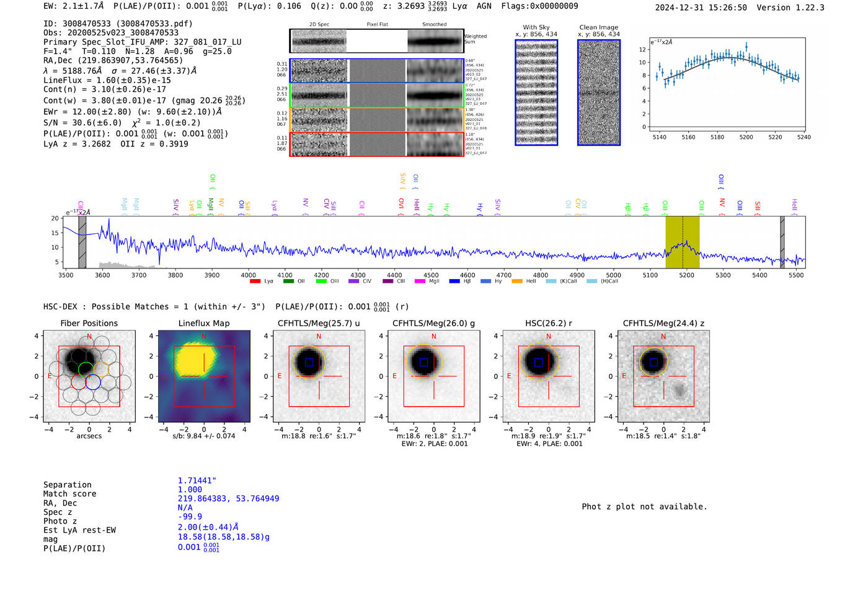Image resolution: width=868 pixels, height=591 pixels.
Task: Select the red-bordered 2D fiber spectrum row
Action: tap(376, 144)
